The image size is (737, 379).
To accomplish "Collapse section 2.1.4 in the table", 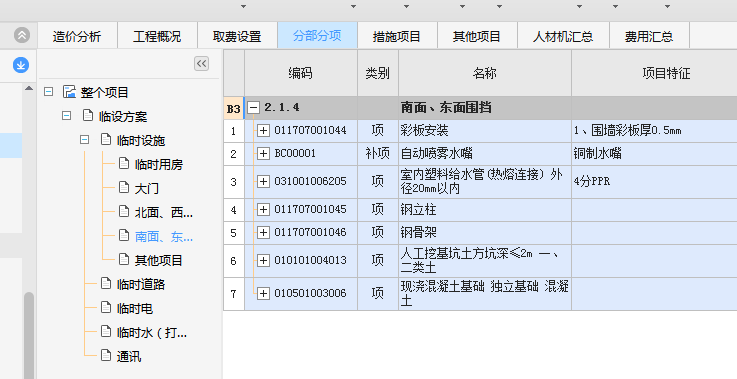I will (253, 108).
